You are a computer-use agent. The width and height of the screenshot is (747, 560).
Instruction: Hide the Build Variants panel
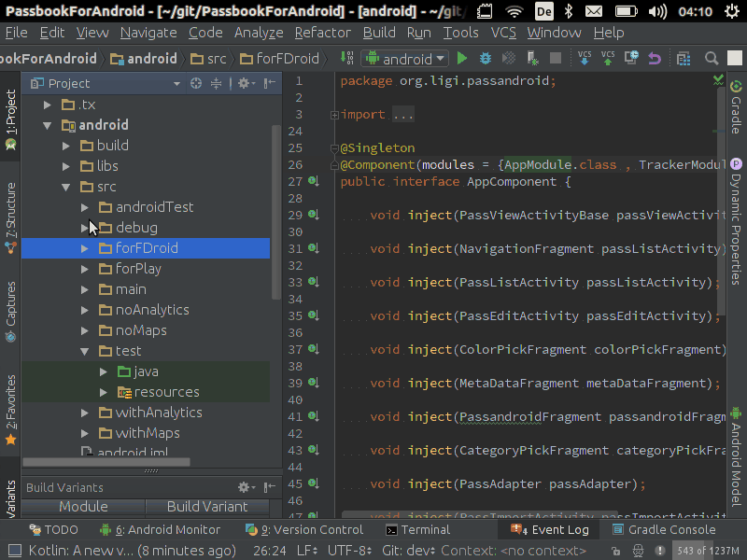pyautogui.click(x=270, y=487)
